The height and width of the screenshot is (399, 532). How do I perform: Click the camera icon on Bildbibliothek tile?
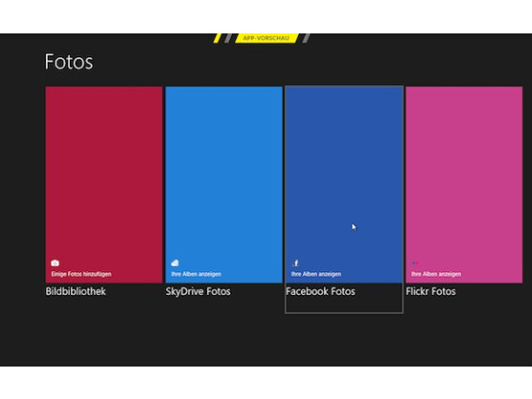pyautogui.click(x=55, y=263)
